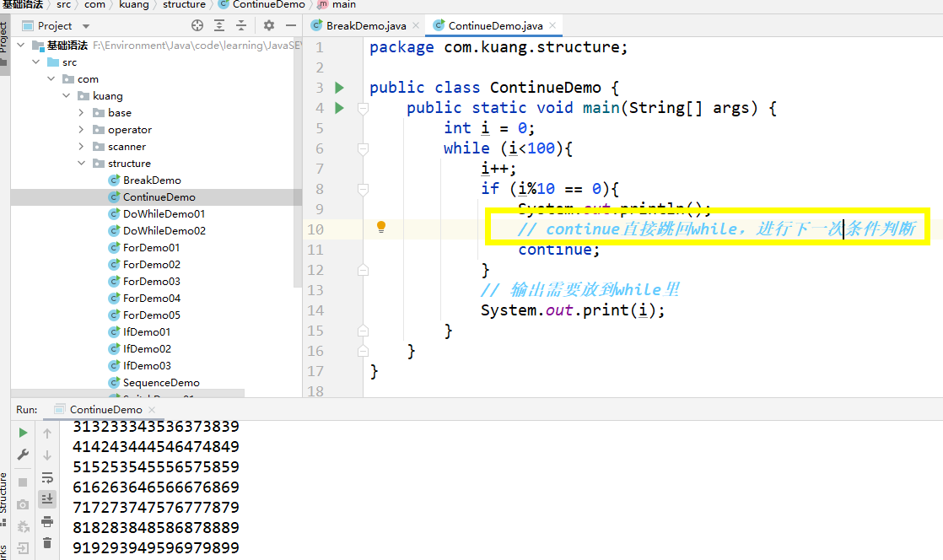Toggle scroll to end in Run console
The height and width of the screenshot is (560, 943).
click(47, 498)
